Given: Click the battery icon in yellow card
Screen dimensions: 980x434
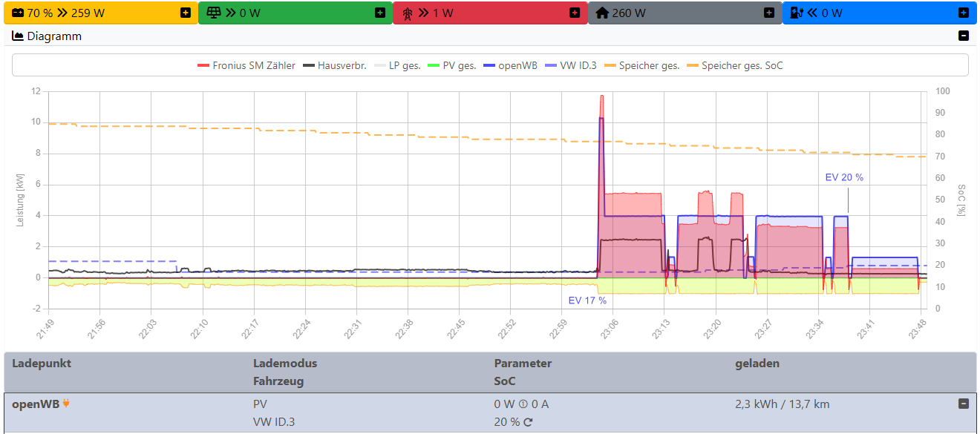Looking at the screenshot, I should pos(17,13).
